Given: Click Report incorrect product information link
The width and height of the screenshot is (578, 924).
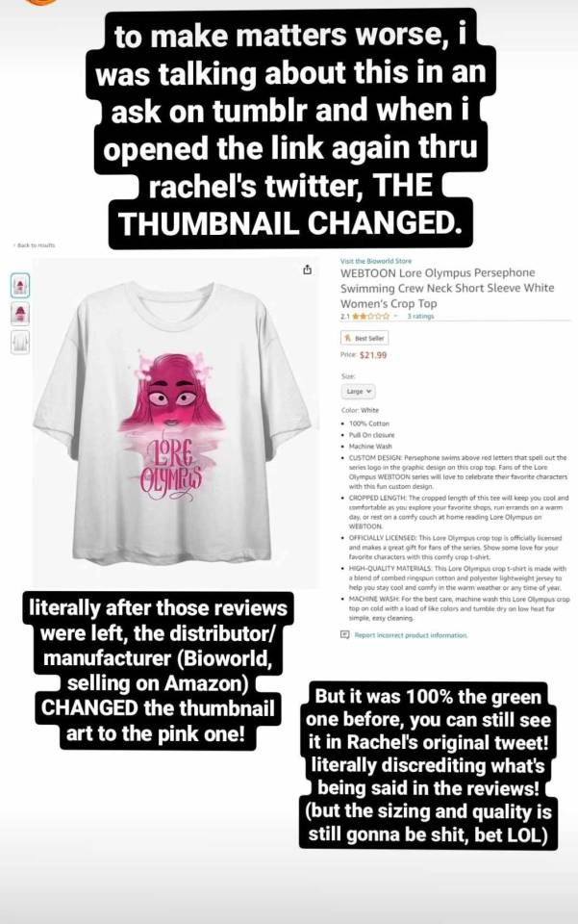Looking at the screenshot, I should [411, 635].
